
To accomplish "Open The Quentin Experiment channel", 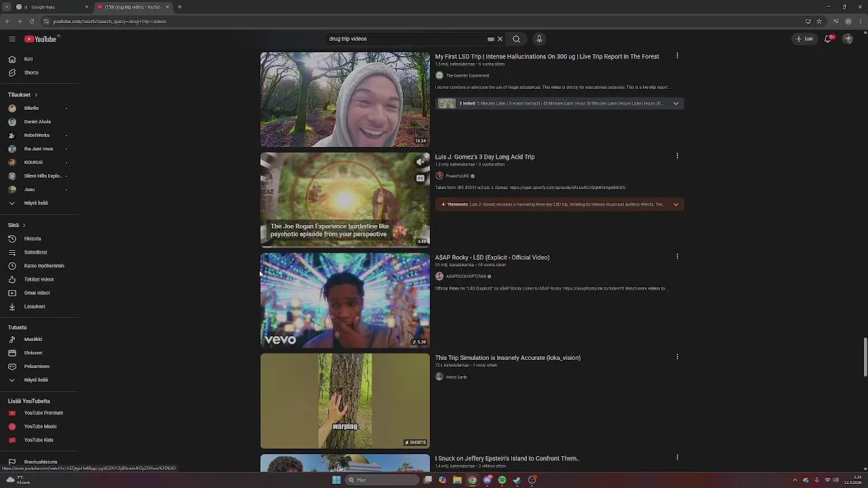I will pyautogui.click(x=467, y=75).
